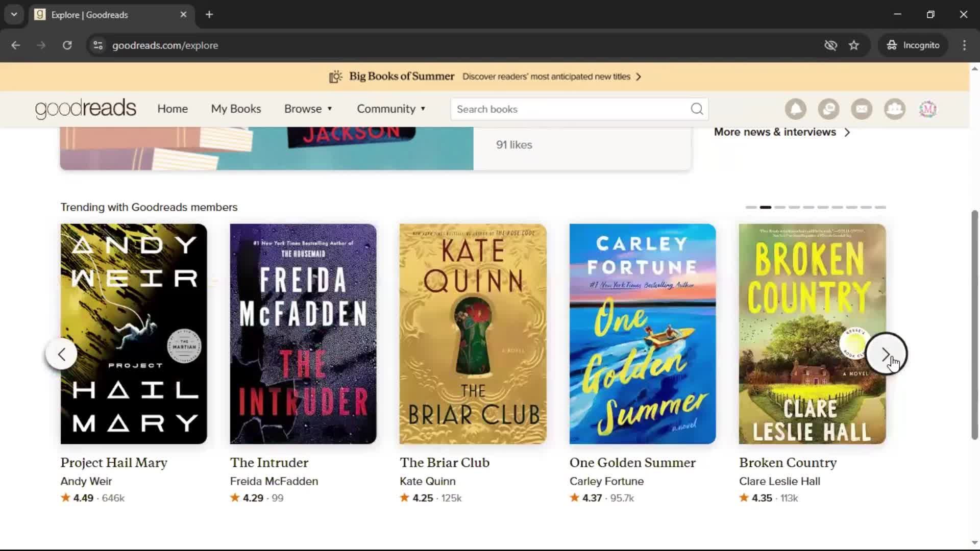Expand the Browse dropdown menu

click(x=308, y=109)
